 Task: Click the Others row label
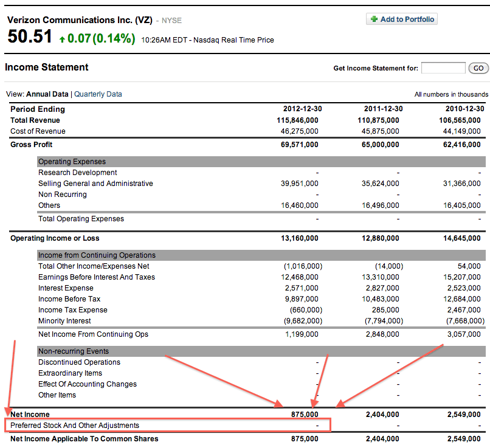(49, 205)
